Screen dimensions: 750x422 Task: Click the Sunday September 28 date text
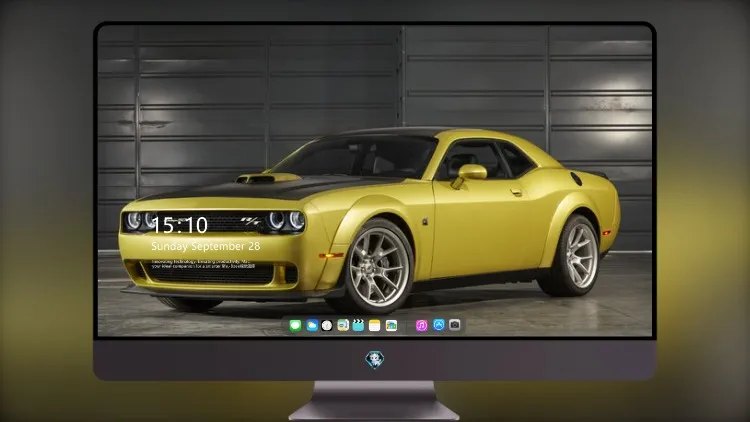point(206,246)
